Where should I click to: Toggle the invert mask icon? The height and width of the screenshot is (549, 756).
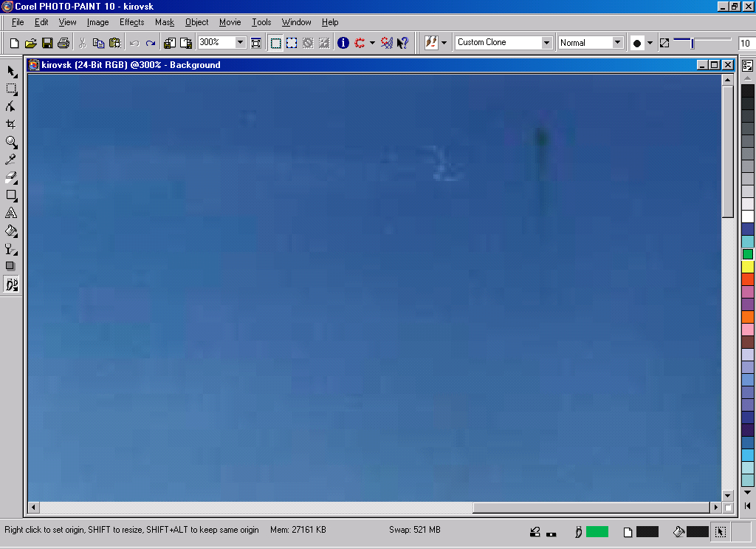click(324, 43)
